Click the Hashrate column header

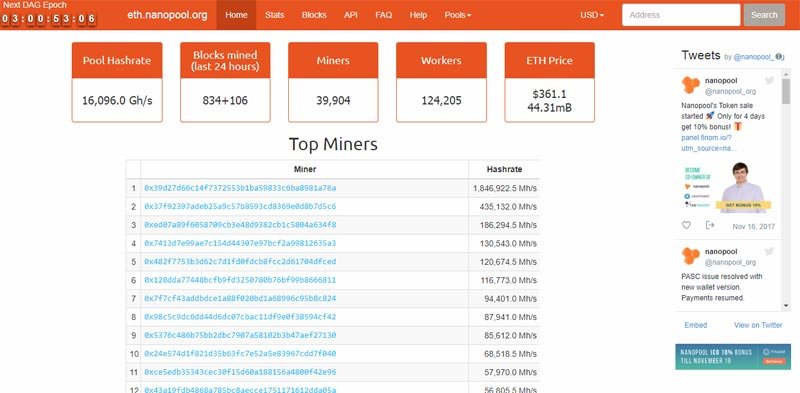(504, 169)
